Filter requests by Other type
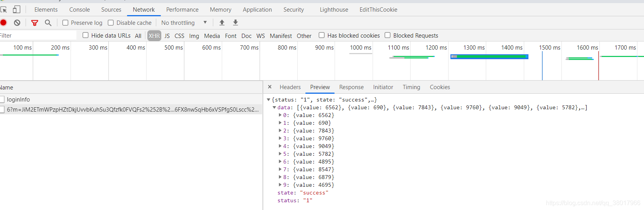The width and height of the screenshot is (644, 210). click(x=304, y=36)
